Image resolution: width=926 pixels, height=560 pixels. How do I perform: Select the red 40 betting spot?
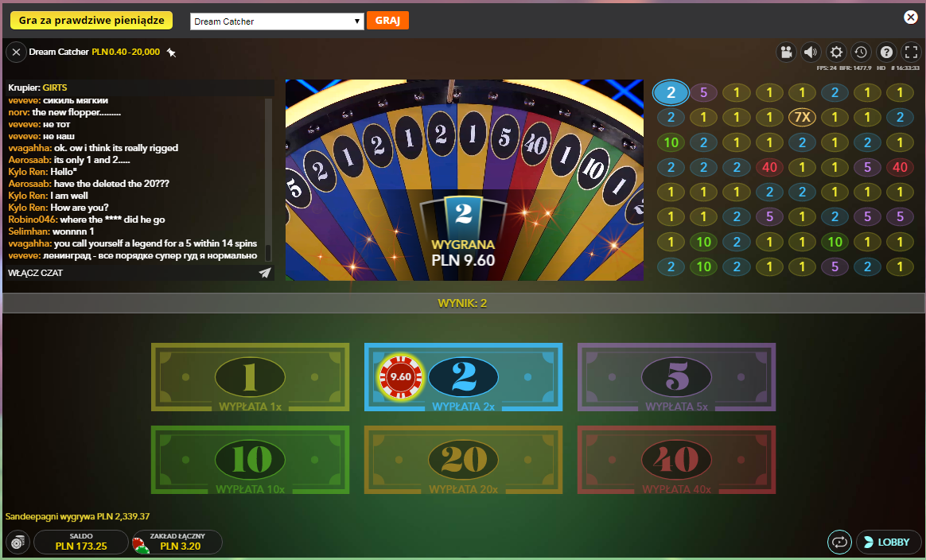[676, 460]
